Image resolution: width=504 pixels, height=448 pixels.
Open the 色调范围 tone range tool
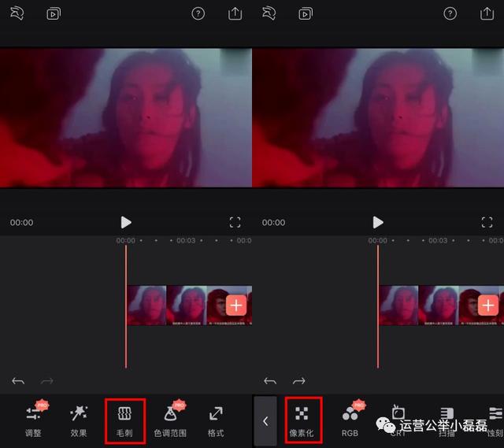170,421
